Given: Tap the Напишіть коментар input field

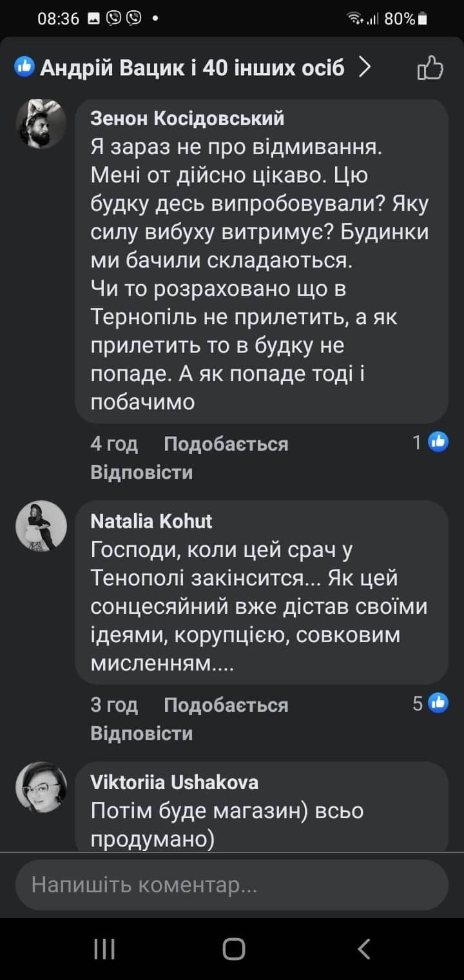Looking at the screenshot, I should point(232,885).
